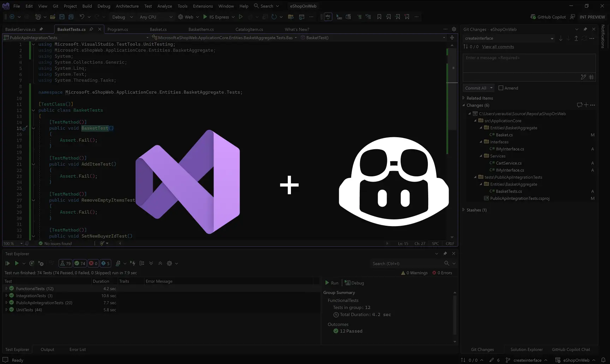Screen dimensions: 610x364
Task: Repeat the last test run
Action: point(31,263)
